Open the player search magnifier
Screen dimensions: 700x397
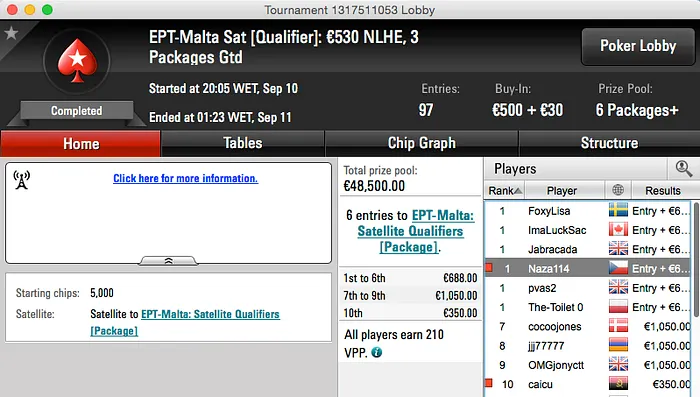click(683, 169)
